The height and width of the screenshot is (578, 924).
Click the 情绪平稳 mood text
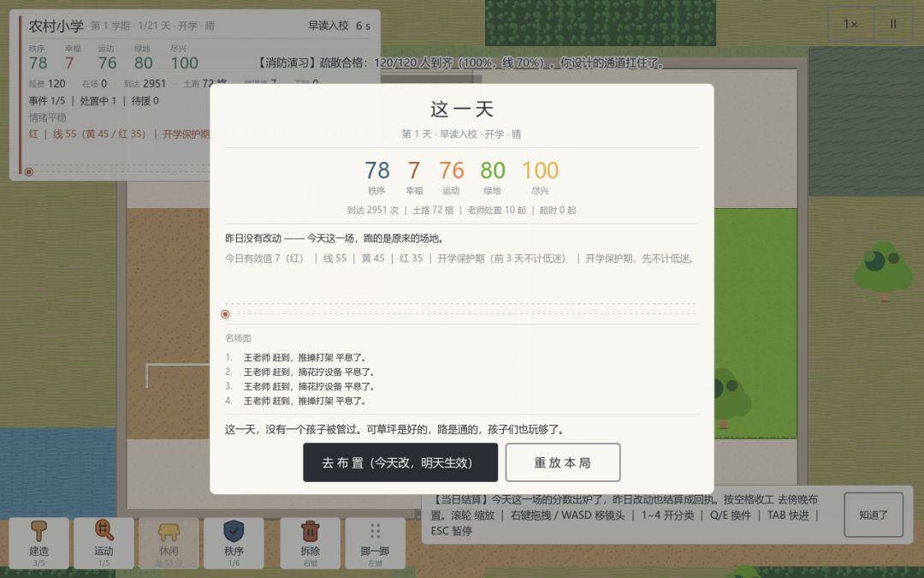48,117
